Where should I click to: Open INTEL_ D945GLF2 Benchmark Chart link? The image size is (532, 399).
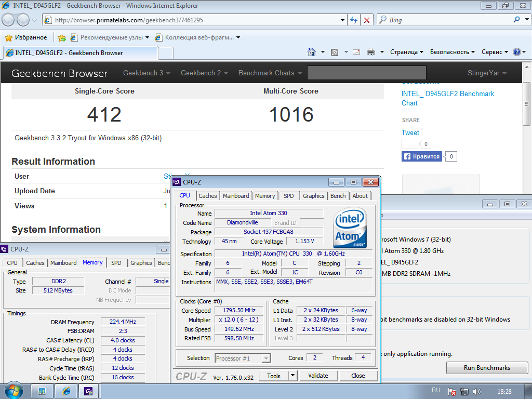pos(447,98)
